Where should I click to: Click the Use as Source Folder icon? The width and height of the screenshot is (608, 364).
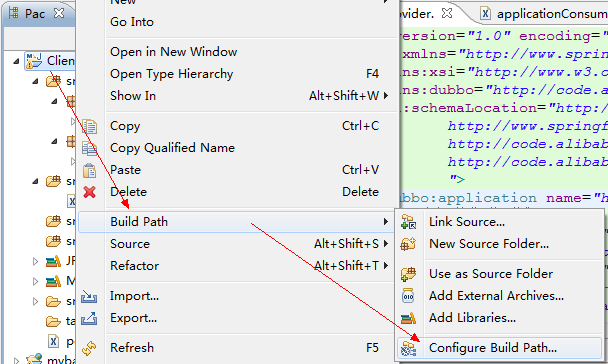tap(408, 274)
